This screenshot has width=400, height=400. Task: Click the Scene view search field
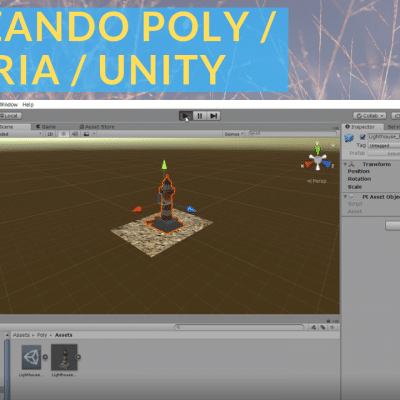[x=292, y=134]
